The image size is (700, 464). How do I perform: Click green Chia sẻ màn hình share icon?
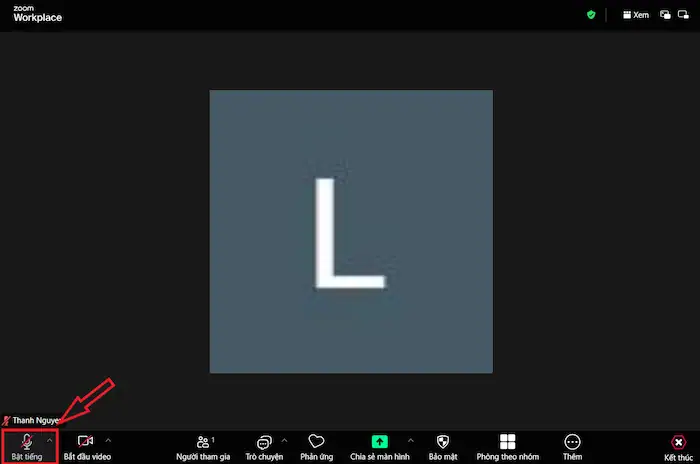[379, 441]
